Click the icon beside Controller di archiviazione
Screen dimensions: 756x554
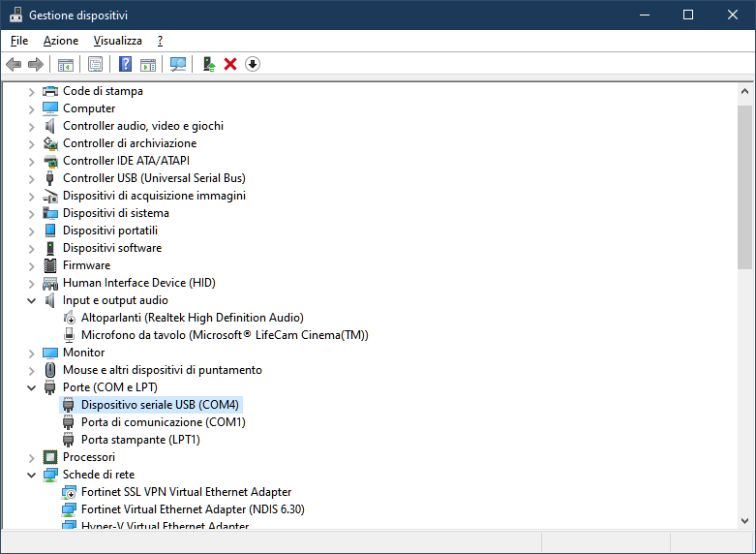tap(50, 143)
